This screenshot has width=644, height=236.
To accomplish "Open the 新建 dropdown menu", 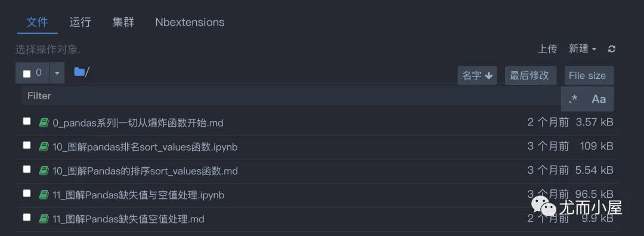I will pyautogui.click(x=583, y=48).
